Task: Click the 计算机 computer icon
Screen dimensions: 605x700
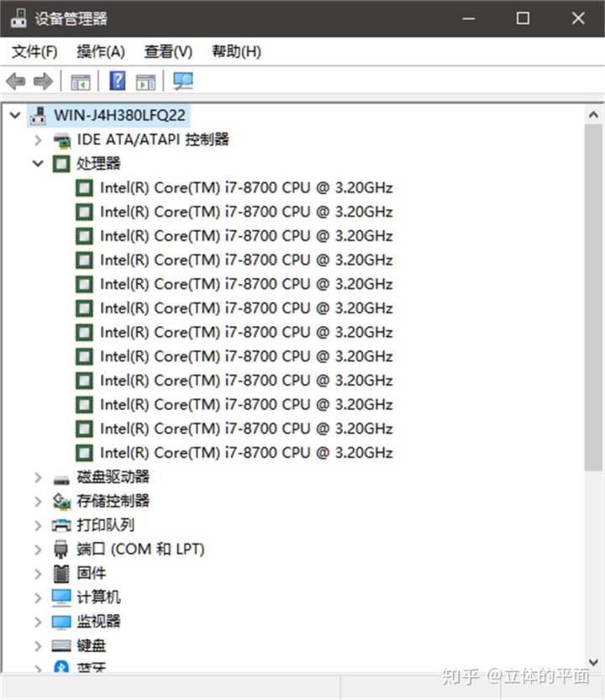Action: (x=61, y=597)
